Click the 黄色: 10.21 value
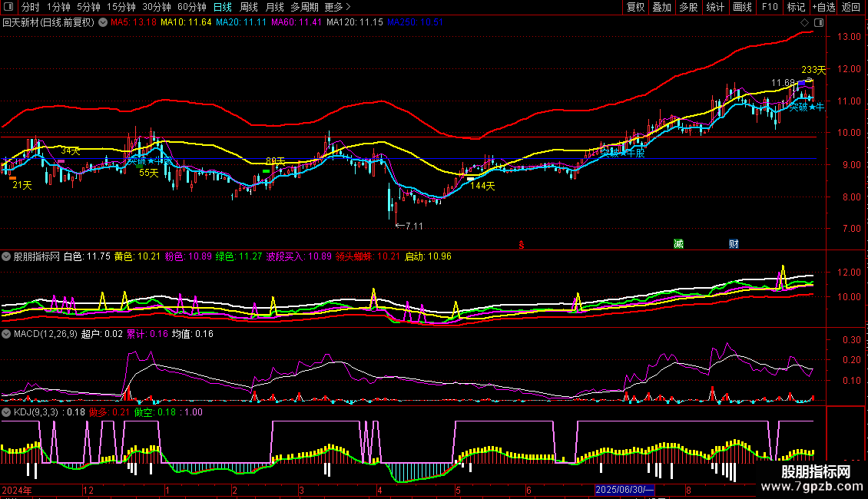The image size is (868, 499). pos(137,256)
